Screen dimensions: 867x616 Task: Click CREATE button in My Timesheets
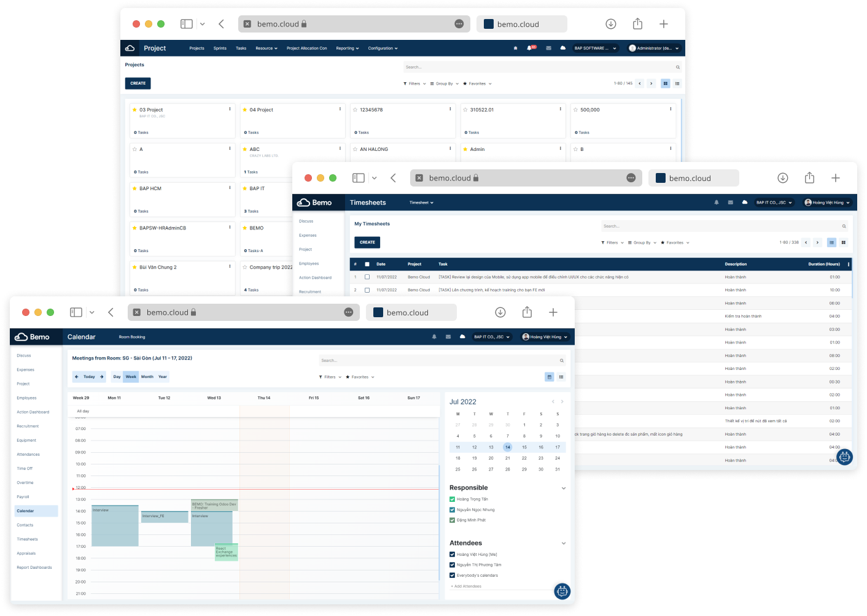(x=367, y=242)
